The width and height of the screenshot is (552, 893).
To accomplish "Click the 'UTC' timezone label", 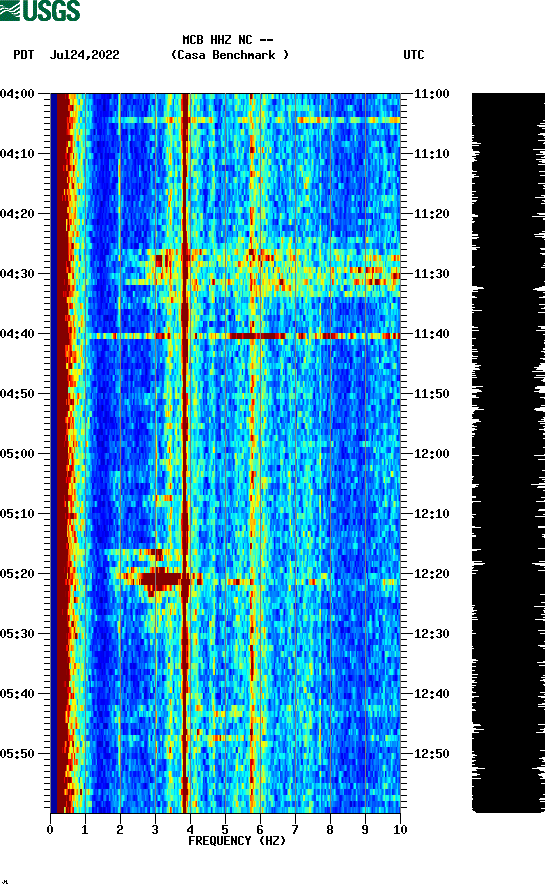I will 414,55.
